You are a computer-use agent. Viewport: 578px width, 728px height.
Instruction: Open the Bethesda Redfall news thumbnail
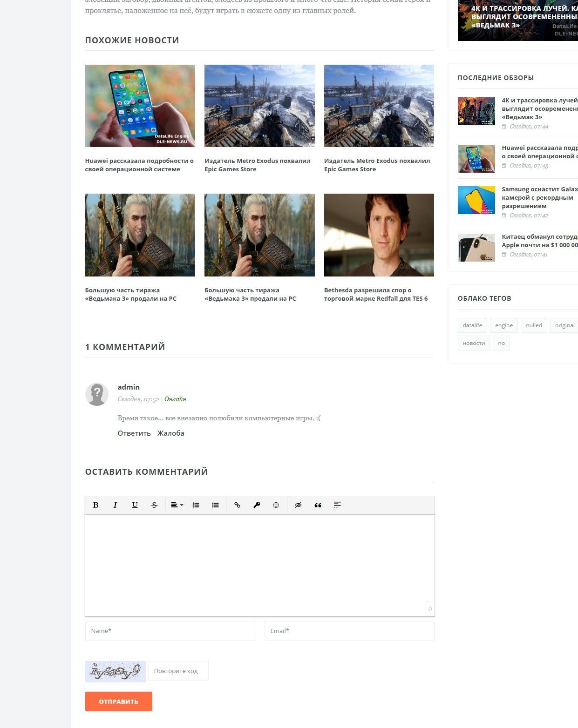point(379,235)
